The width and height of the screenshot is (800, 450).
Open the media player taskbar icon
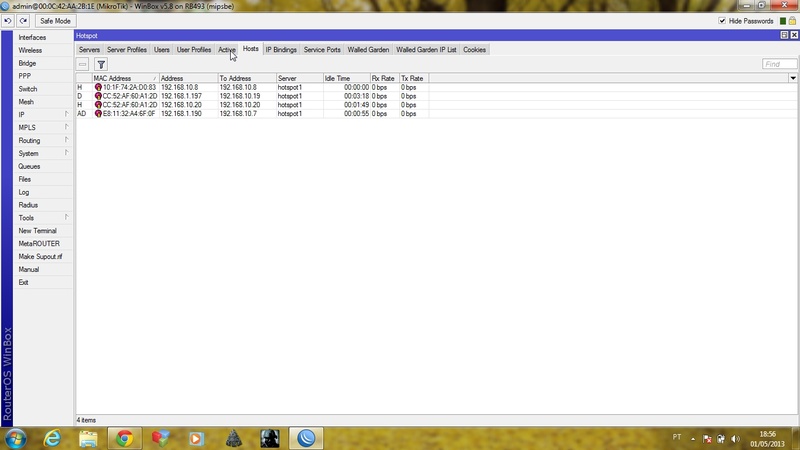click(196, 438)
